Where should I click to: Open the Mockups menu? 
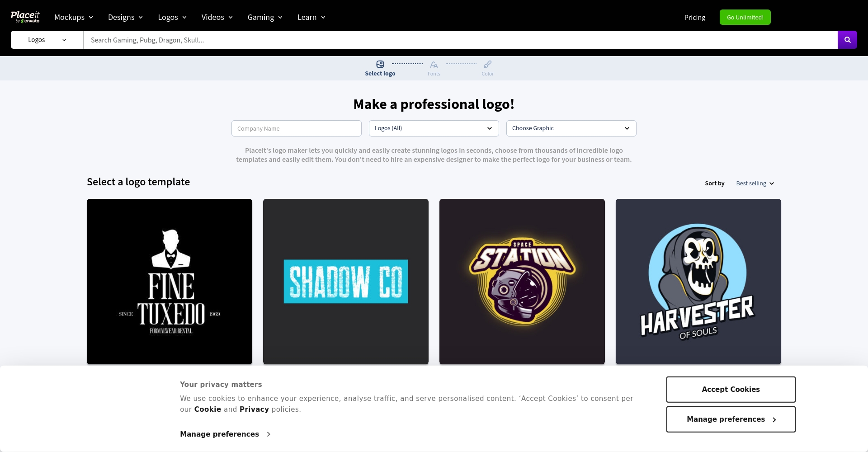74,17
